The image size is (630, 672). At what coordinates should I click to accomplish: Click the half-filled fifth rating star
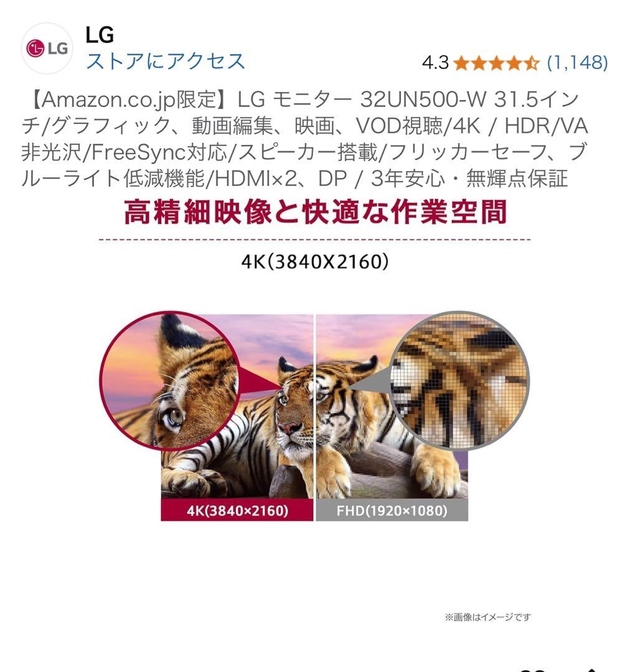pos(532,63)
